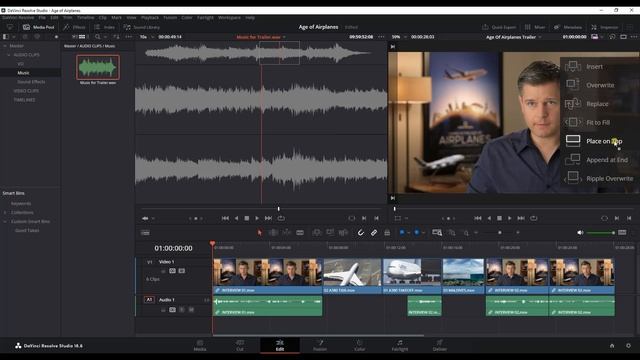Click the Custom Zoom magnifier icon
Screen dimensions: 640x360
pos(466,233)
